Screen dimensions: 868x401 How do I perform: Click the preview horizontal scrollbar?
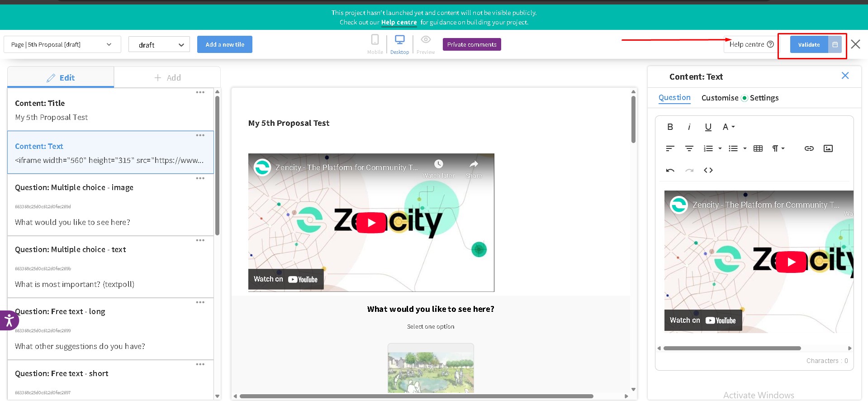[x=416, y=396]
